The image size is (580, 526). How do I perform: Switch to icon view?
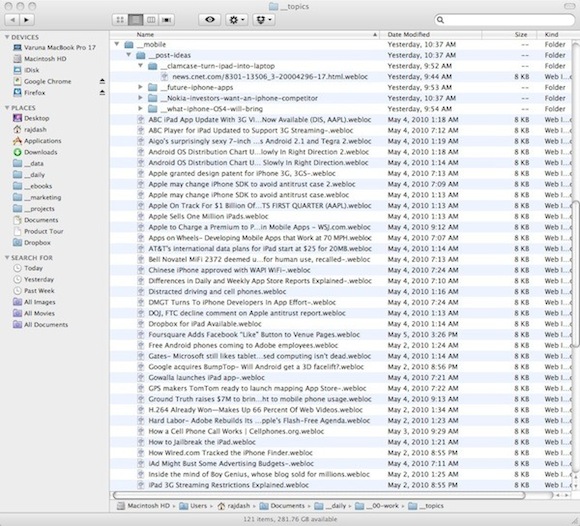click(120, 20)
